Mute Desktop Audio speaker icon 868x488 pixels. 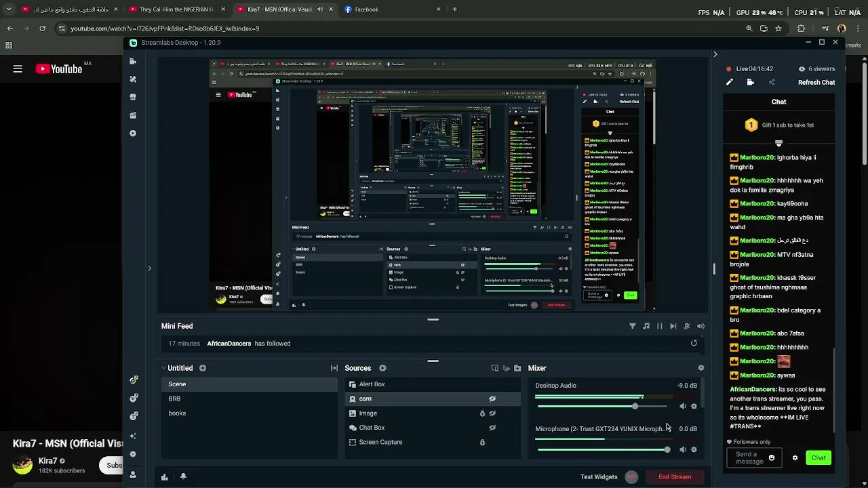click(683, 407)
